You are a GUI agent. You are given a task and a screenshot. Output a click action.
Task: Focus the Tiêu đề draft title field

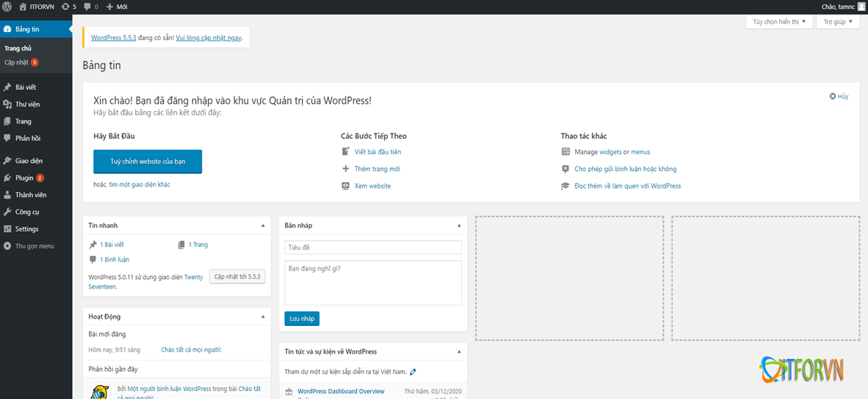point(373,248)
